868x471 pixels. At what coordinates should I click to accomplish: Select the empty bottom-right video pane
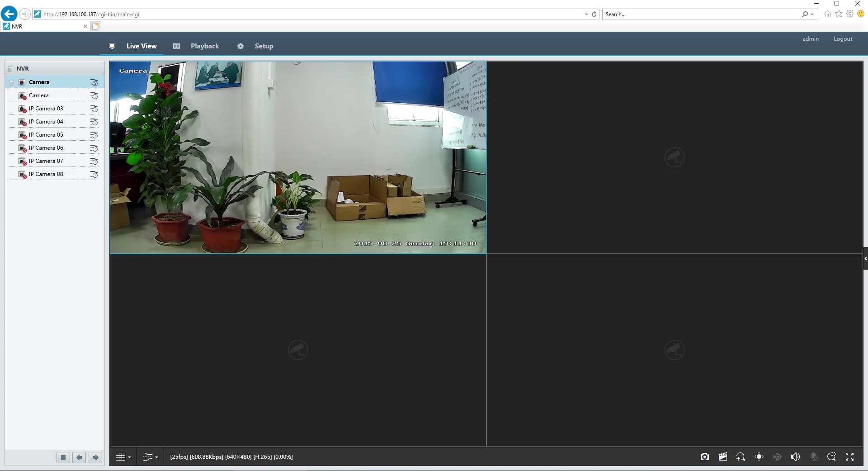675,350
